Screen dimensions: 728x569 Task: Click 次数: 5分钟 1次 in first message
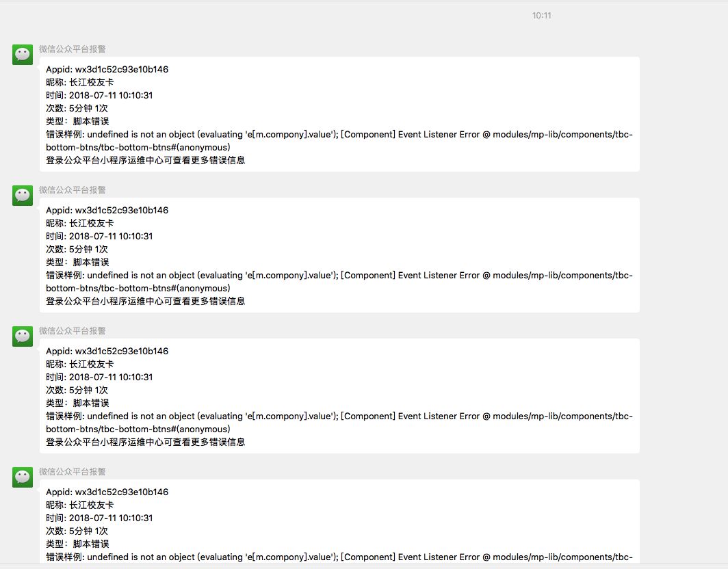(77, 108)
